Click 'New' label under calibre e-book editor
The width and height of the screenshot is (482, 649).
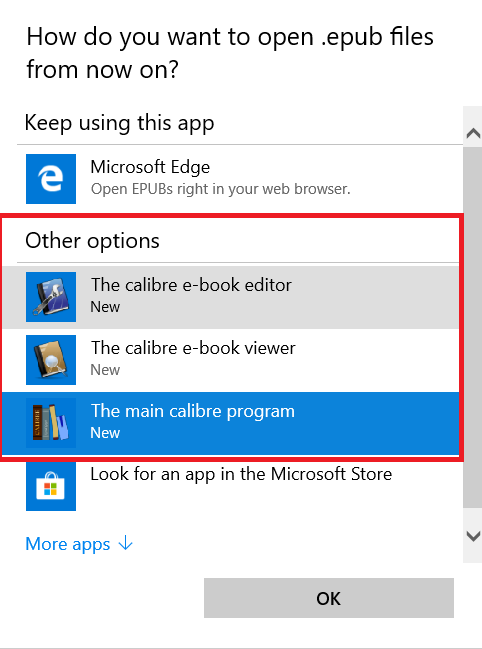[x=105, y=307]
